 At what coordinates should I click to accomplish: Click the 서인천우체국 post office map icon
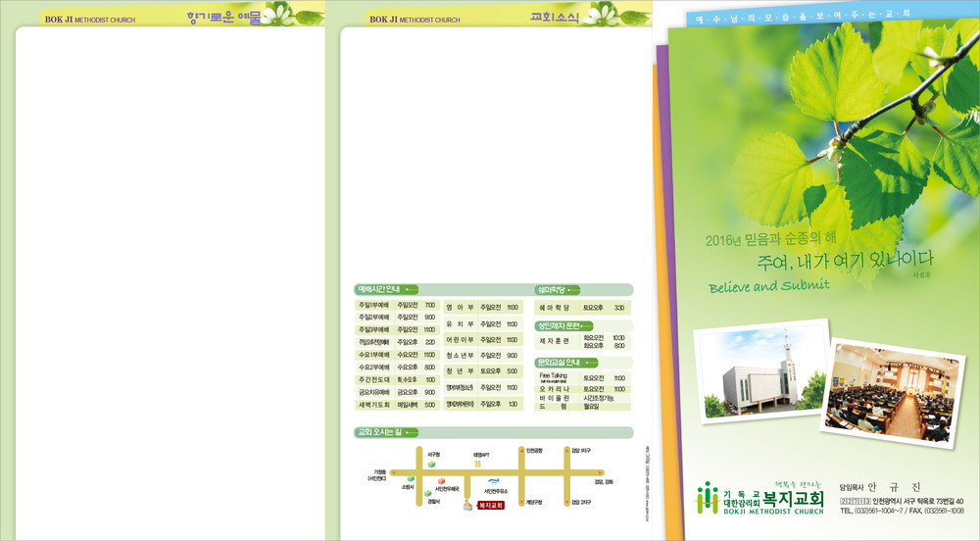point(442,480)
